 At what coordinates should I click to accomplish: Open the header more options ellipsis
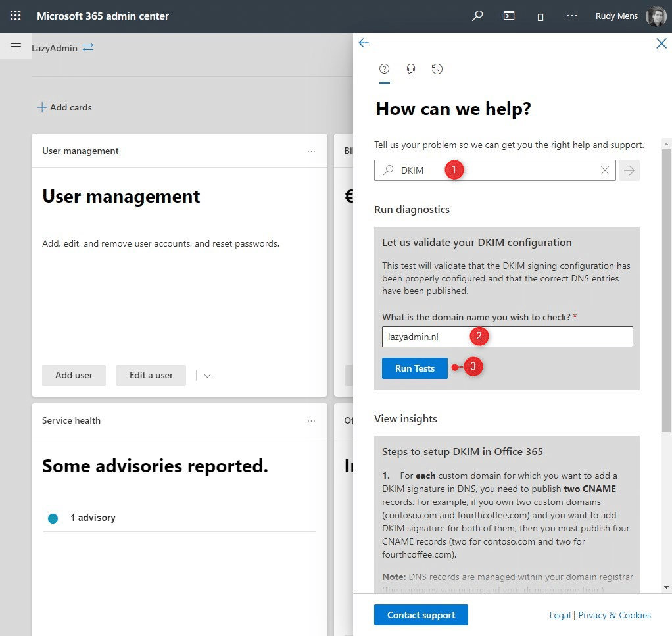(571, 16)
